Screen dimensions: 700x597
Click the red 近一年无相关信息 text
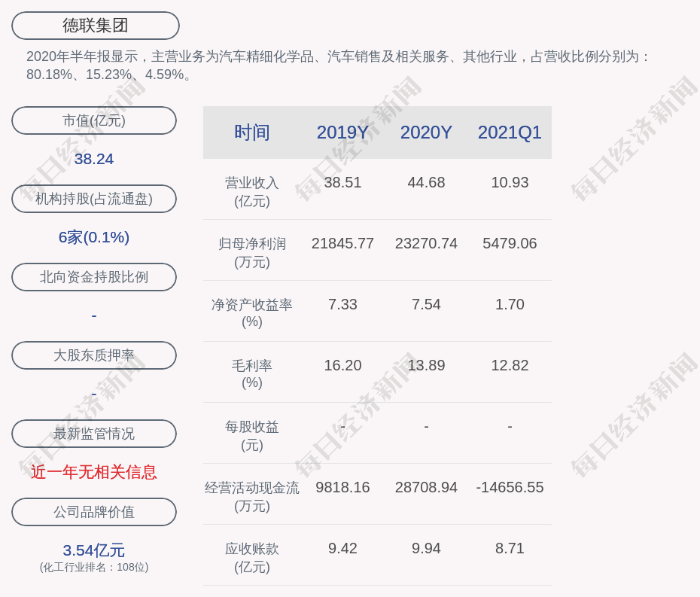(94, 472)
